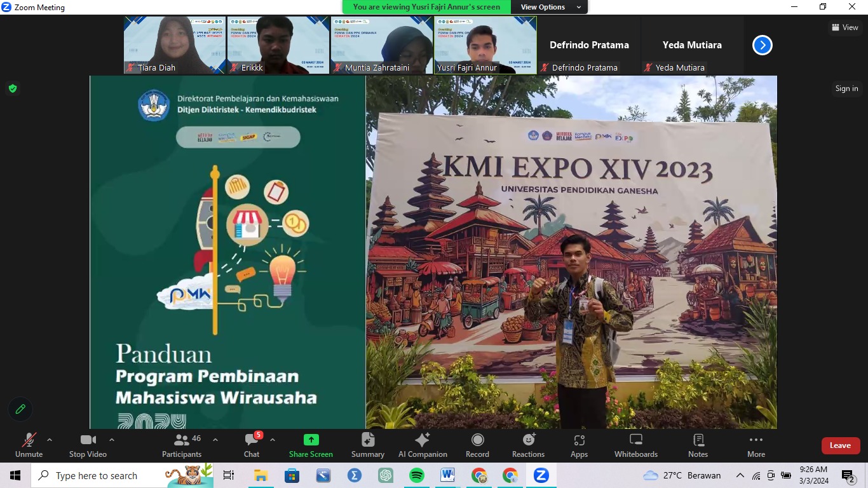Open File Explorer from taskbar
Screen dimensions: 868x488
261,475
